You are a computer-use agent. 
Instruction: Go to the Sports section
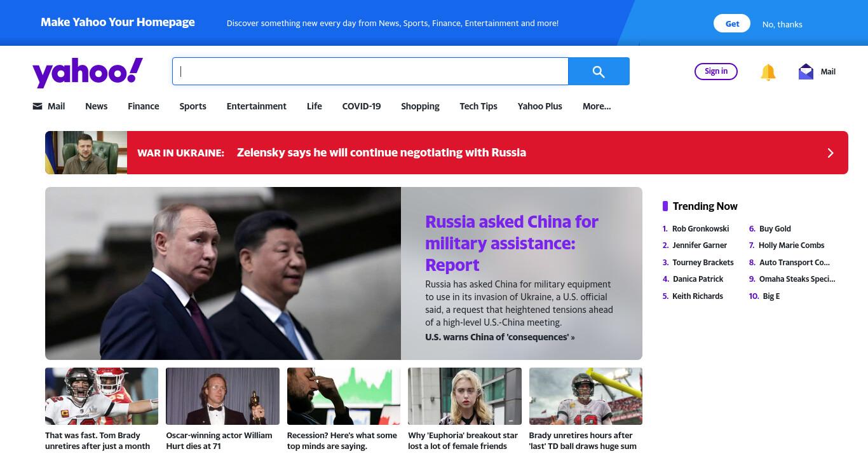193,106
